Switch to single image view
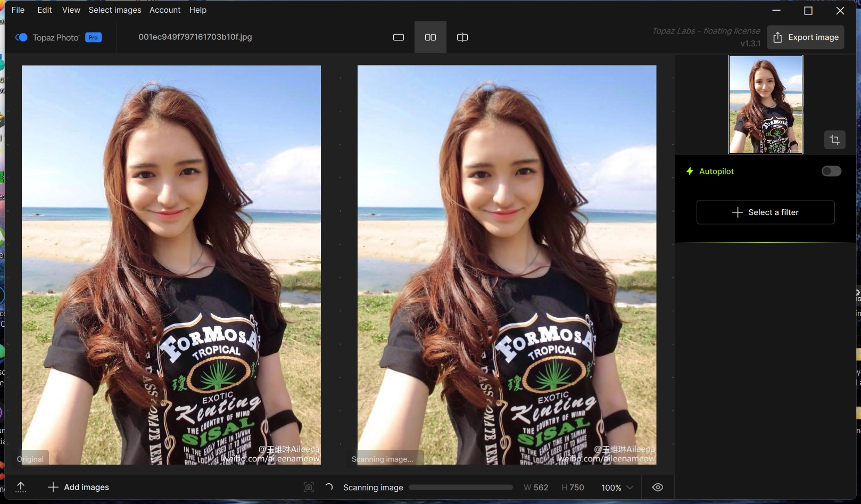861x504 pixels. pos(399,37)
